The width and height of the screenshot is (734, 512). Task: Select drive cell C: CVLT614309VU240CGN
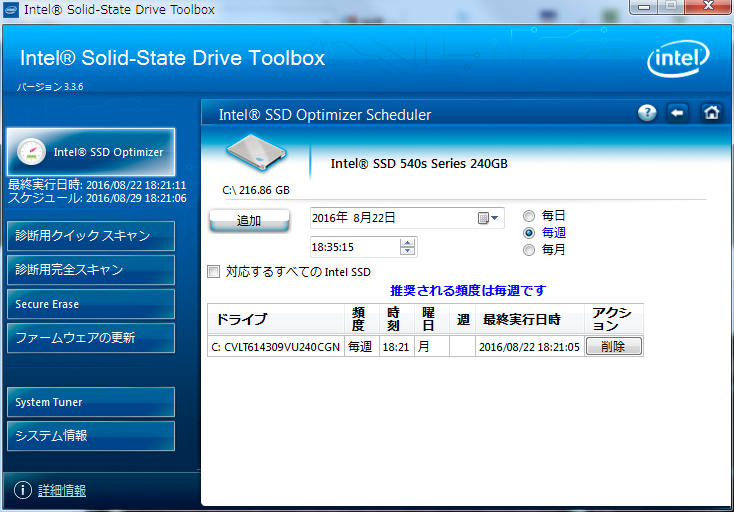click(x=276, y=347)
